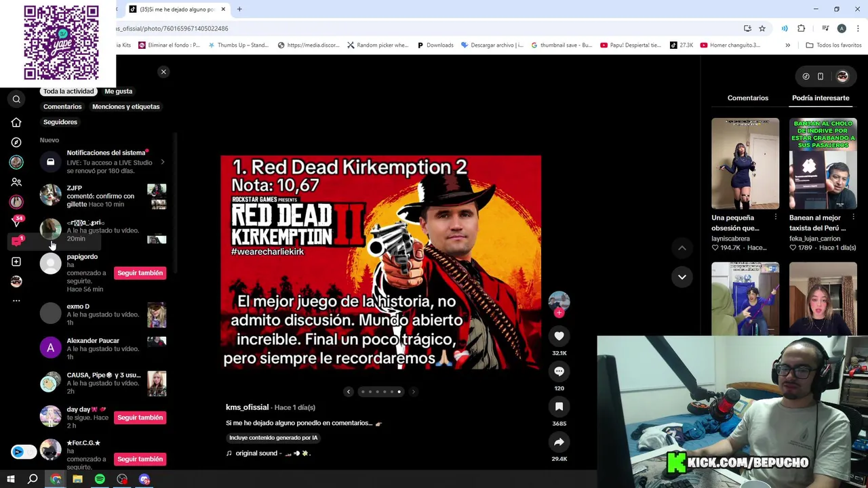The image size is (868, 488).
Task: Go to next video with down chevron
Action: (682, 277)
